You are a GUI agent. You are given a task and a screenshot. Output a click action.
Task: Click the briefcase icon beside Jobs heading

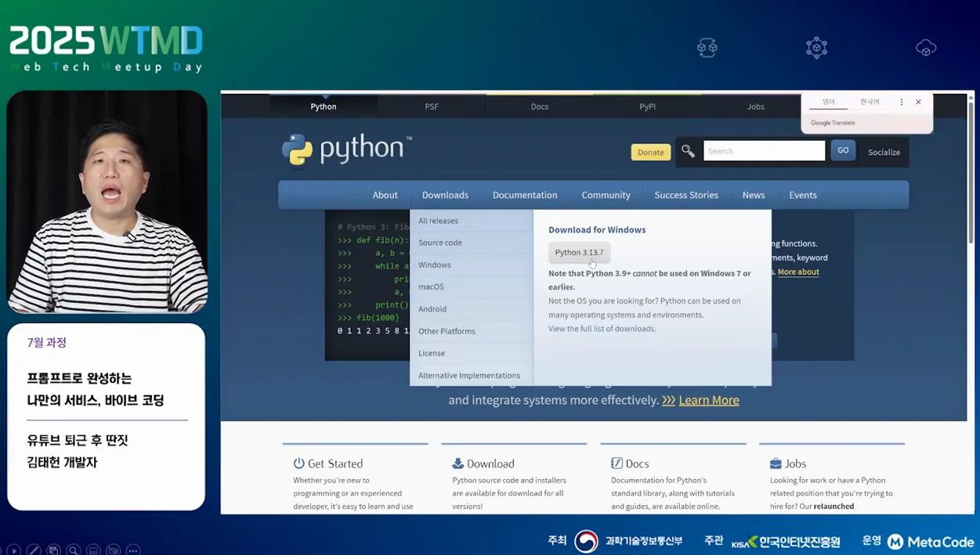pos(776,463)
